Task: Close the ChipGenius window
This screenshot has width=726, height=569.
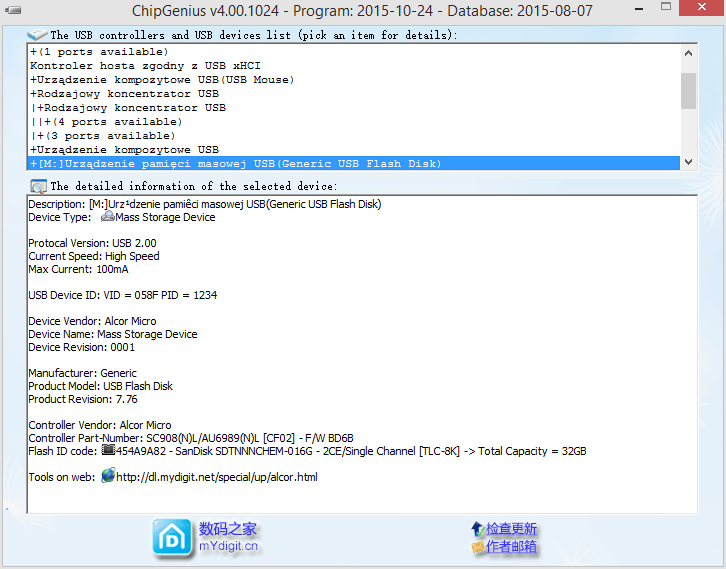Action: pyautogui.click(x=701, y=7)
